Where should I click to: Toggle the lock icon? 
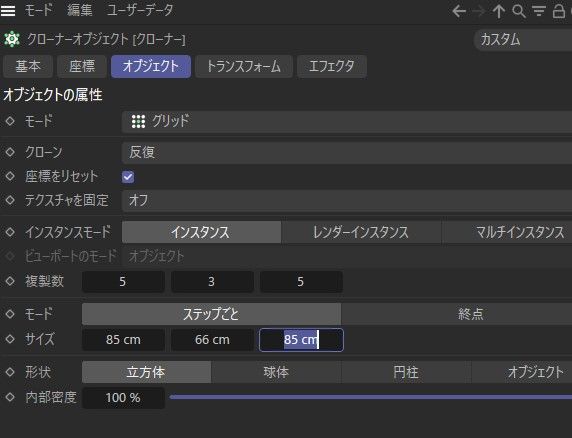pos(558,11)
